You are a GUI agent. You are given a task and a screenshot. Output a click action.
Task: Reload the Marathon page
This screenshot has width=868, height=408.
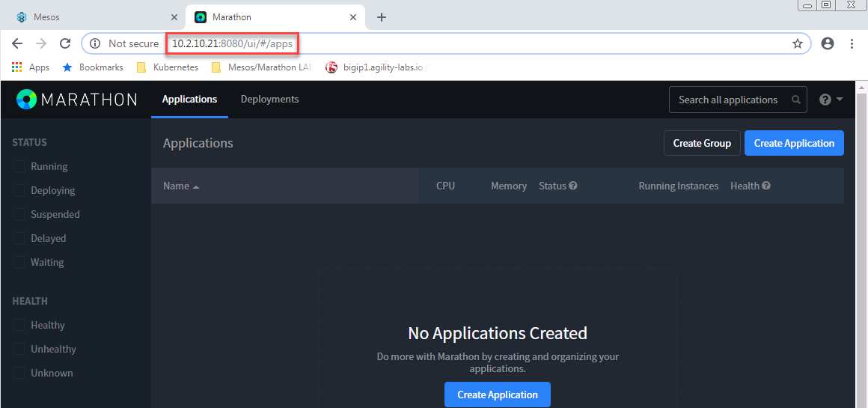click(x=65, y=43)
